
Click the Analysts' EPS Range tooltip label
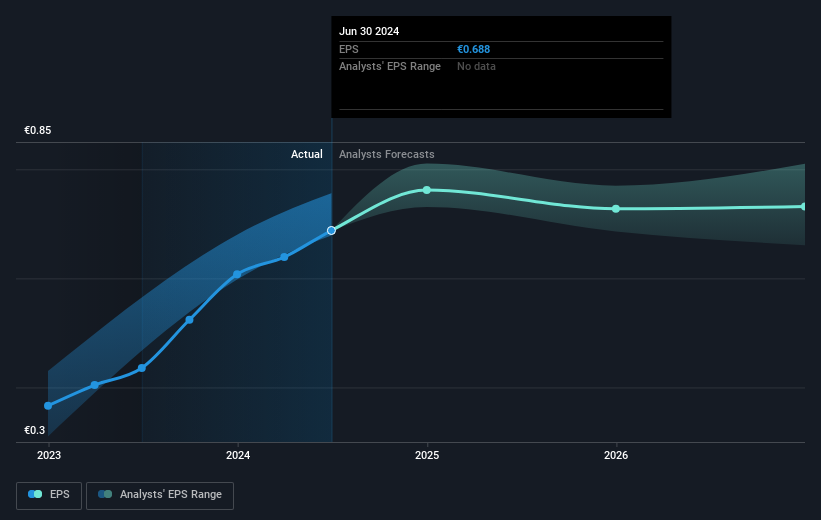coord(390,67)
